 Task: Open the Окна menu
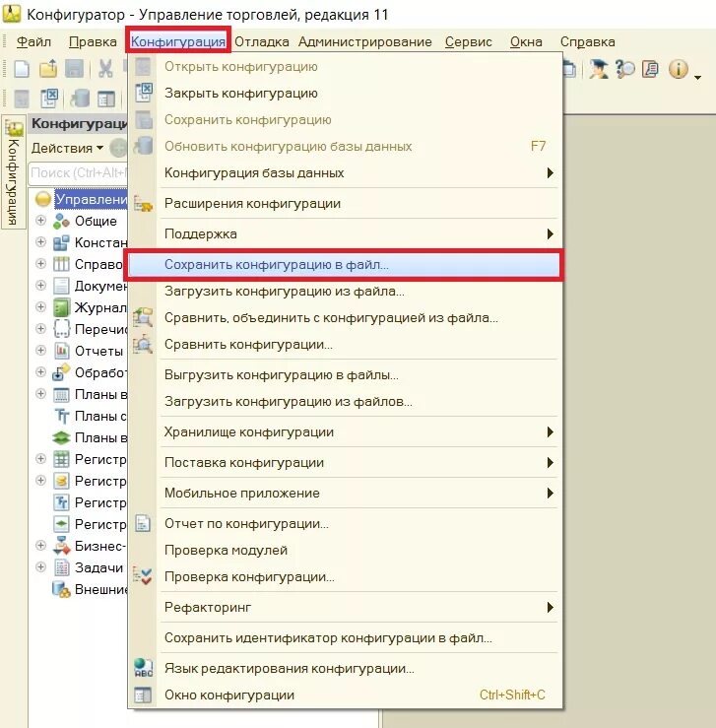click(526, 41)
